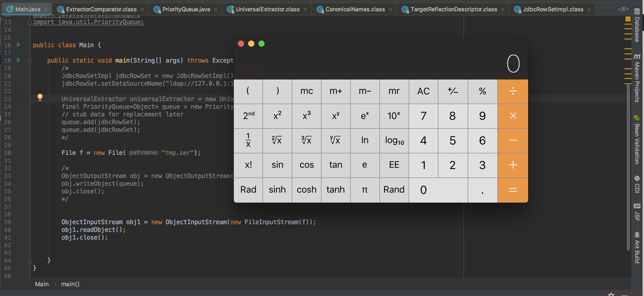Viewport: 644px width, 296px height.
Task: Show hidden tabs list dropdown
Action: (623, 9)
